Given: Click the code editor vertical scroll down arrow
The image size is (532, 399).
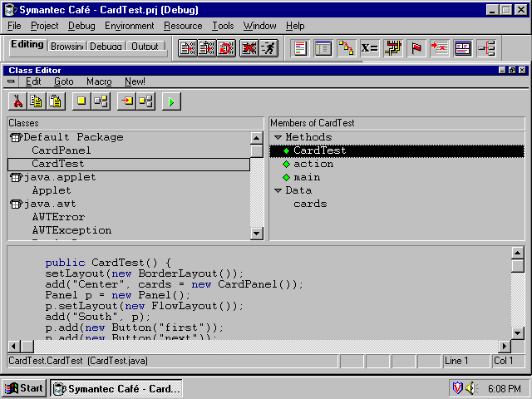Looking at the screenshot, I should 517,333.
